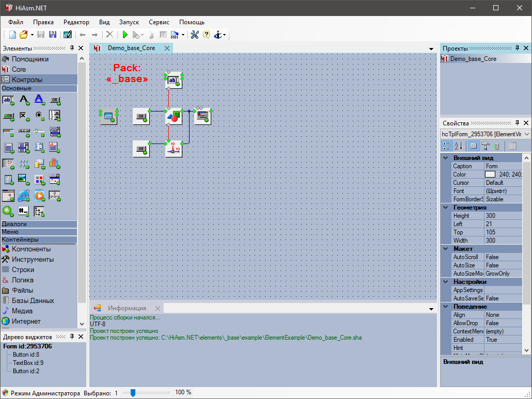Open the Запуск menu
Viewport: 532px width, 399px height.
click(129, 22)
